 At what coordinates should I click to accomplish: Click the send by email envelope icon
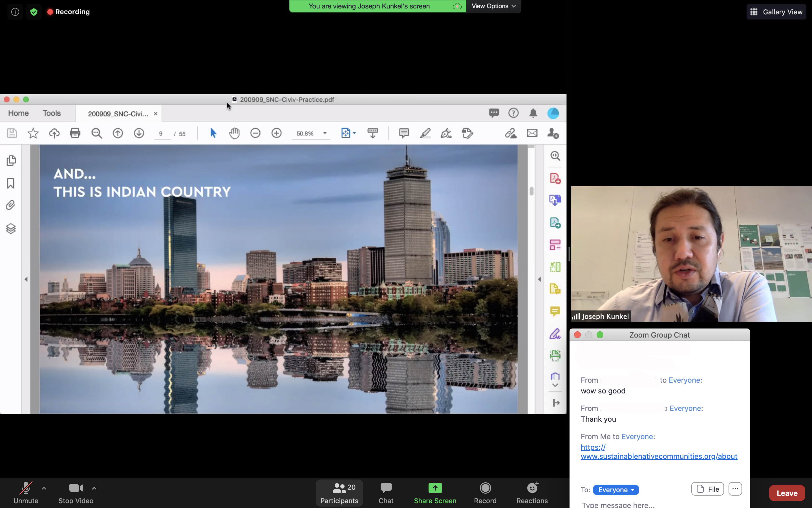tap(532, 133)
